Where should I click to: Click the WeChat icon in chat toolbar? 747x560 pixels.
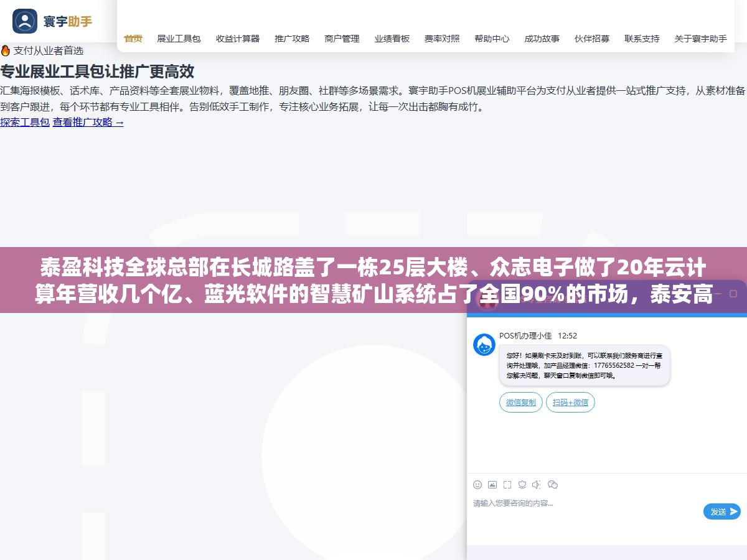point(553,485)
